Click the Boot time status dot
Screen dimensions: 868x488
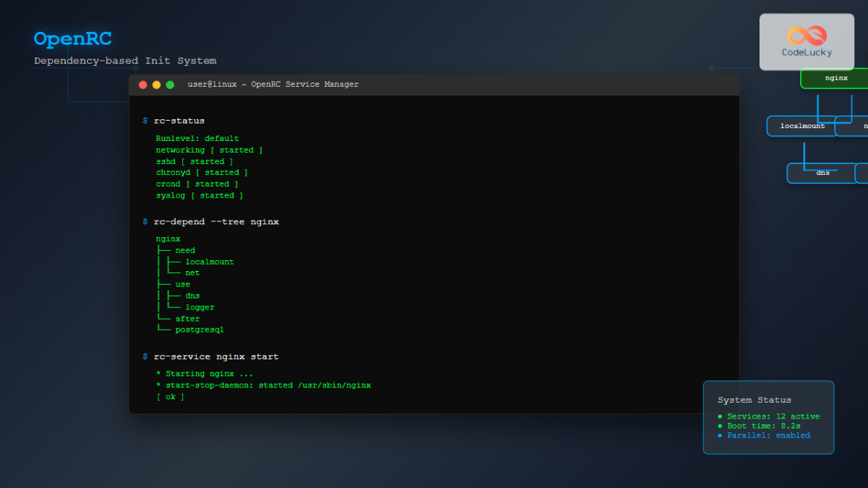(x=719, y=426)
